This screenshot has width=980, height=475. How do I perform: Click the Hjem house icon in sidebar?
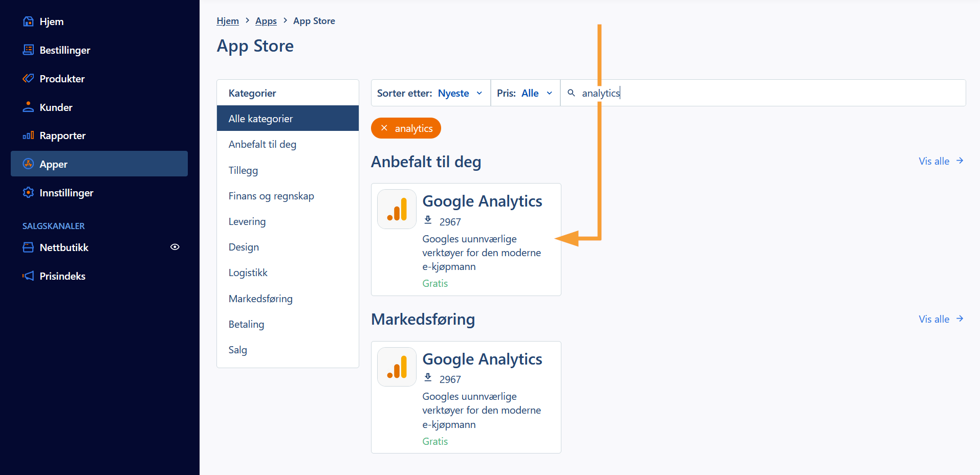coord(29,21)
